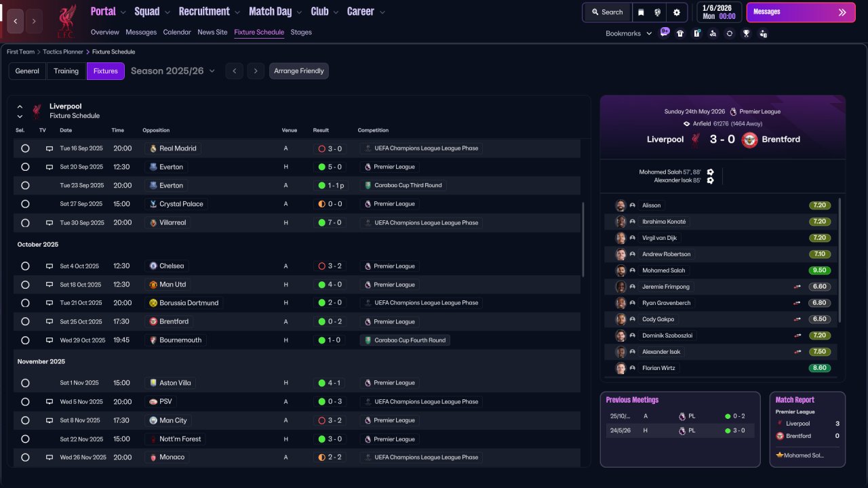Click the TV icon on Chelsea fixture row
Image resolution: width=868 pixels, height=488 pixels.
point(50,266)
